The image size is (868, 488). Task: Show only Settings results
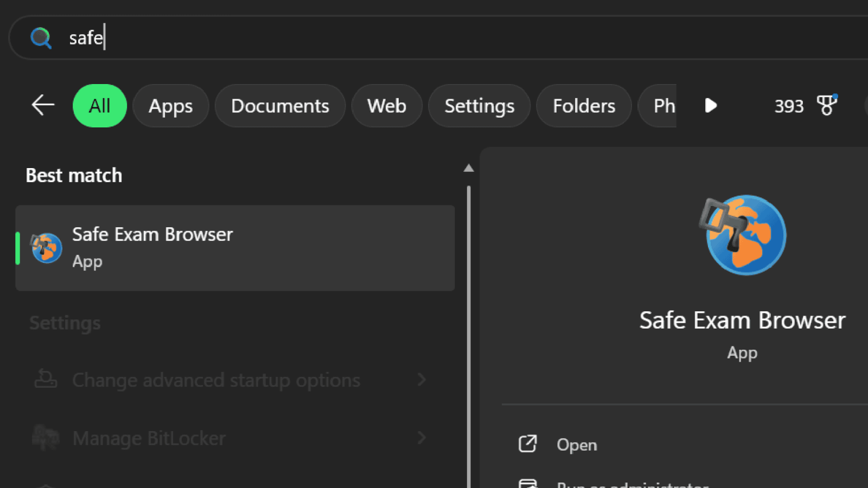pyautogui.click(x=479, y=106)
